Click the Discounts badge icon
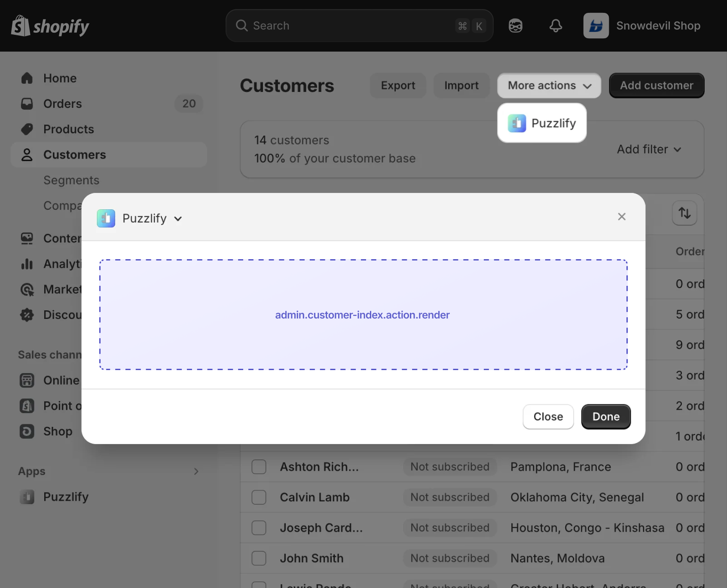Image resolution: width=727 pixels, height=588 pixels. click(x=27, y=315)
